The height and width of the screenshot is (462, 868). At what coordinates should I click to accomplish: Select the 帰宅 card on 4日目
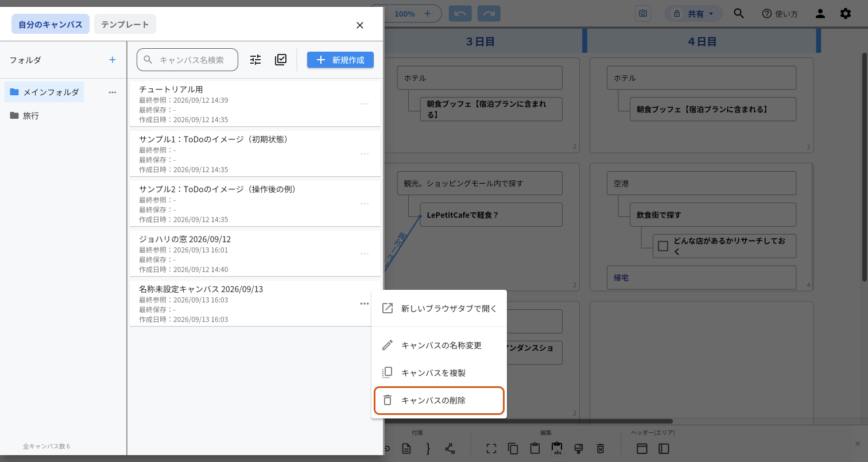(702, 278)
